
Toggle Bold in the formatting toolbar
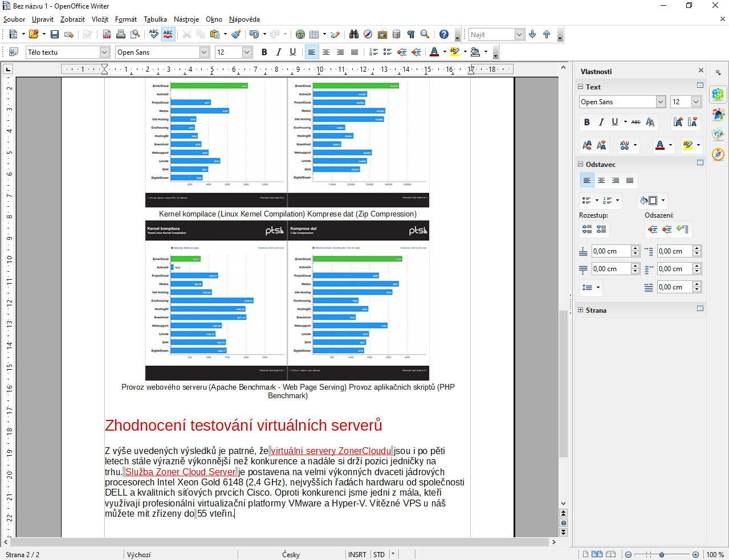coord(264,52)
